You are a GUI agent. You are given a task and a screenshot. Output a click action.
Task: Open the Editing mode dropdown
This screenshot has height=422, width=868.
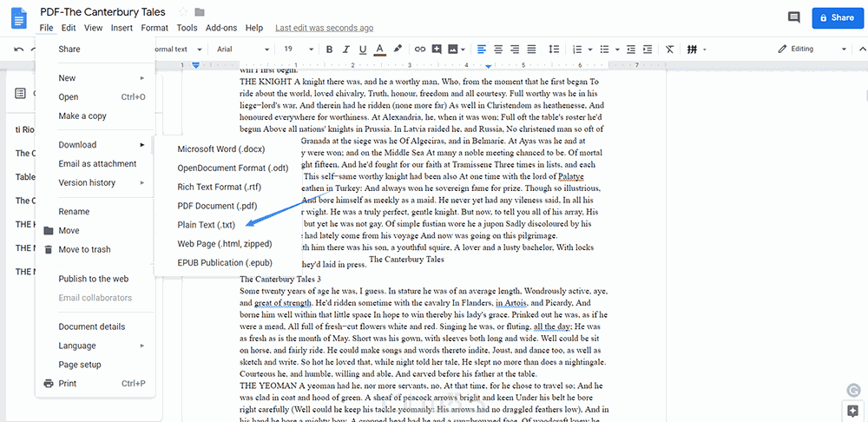pos(812,49)
